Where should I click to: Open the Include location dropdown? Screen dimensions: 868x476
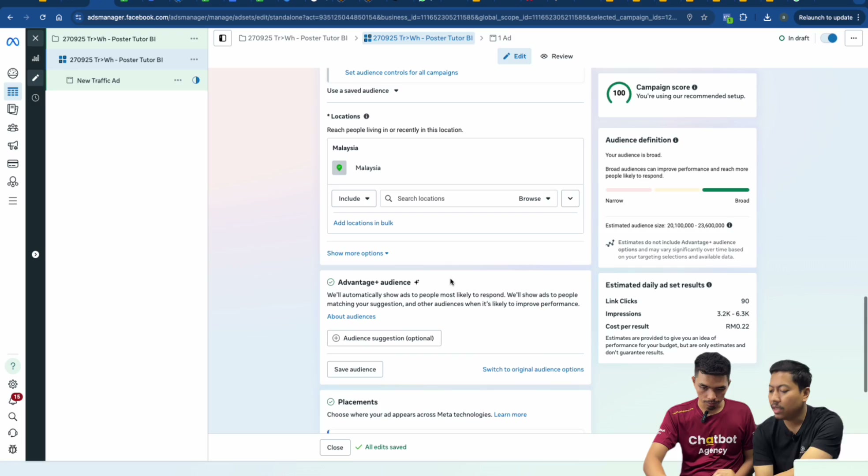point(354,199)
